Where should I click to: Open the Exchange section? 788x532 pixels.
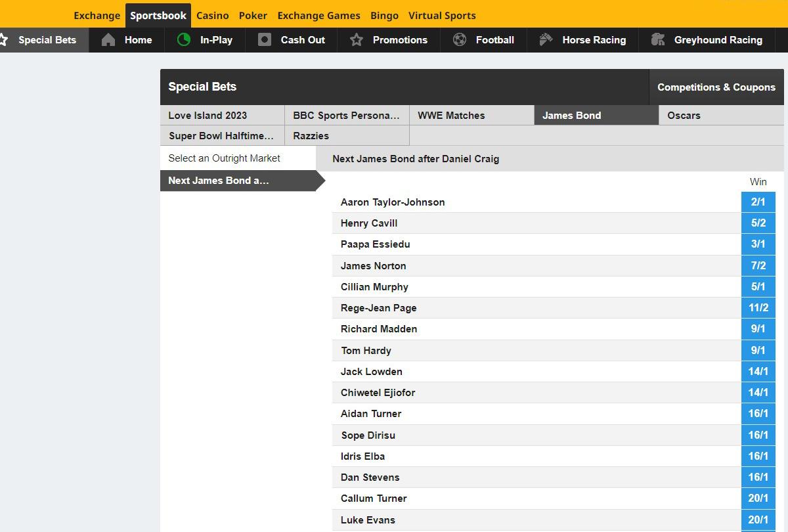[97, 15]
